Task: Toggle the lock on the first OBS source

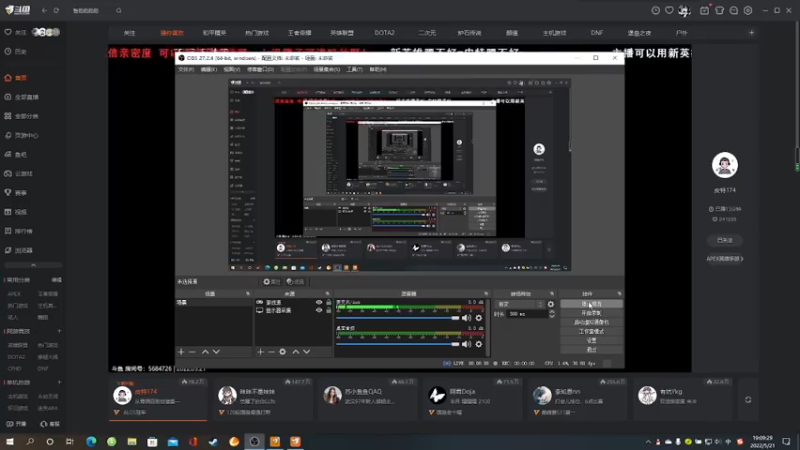Action: pyautogui.click(x=329, y=303)
